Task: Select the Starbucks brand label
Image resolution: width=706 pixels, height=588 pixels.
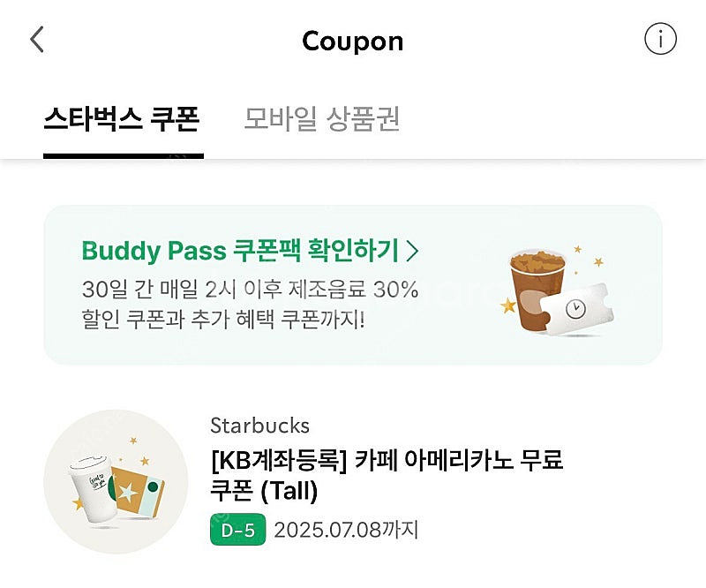Action: click(259, 426)
